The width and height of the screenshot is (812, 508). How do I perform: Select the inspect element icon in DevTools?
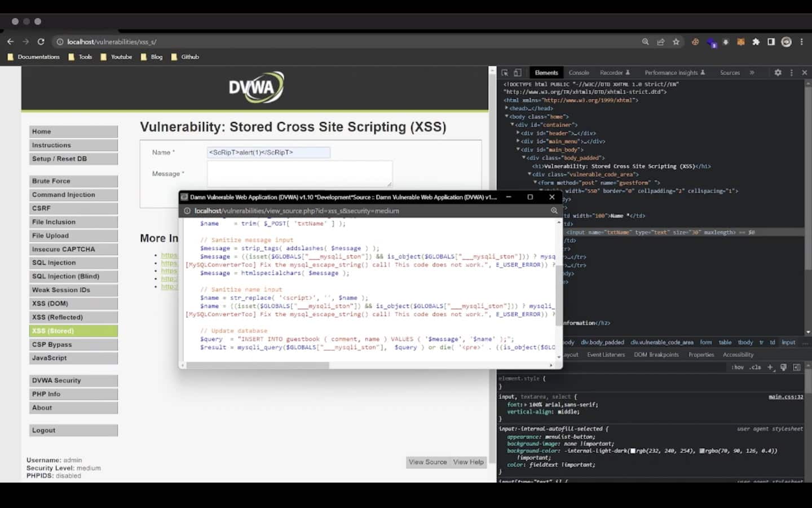coord(506,72)
